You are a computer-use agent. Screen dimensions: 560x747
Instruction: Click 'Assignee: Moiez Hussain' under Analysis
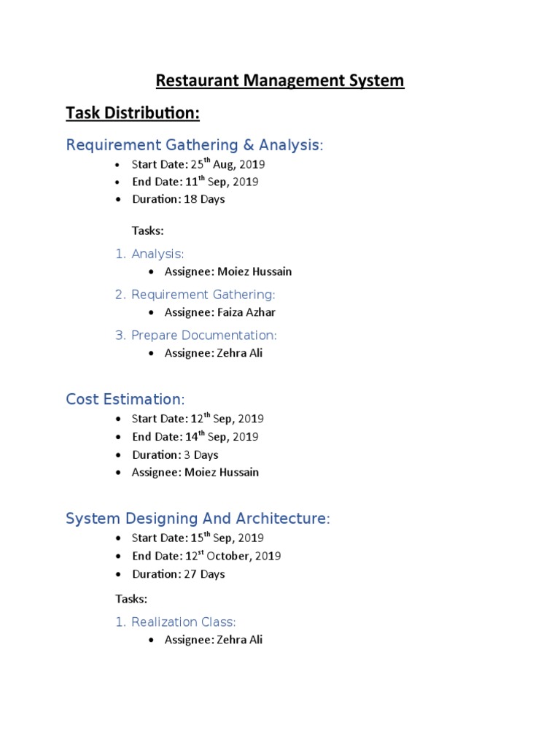pos(228,271)
